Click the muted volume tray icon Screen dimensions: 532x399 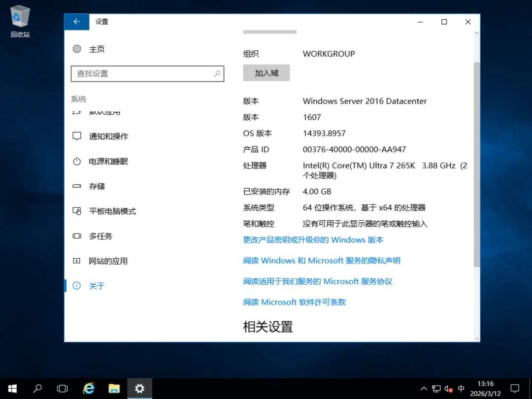click(449, 389)
